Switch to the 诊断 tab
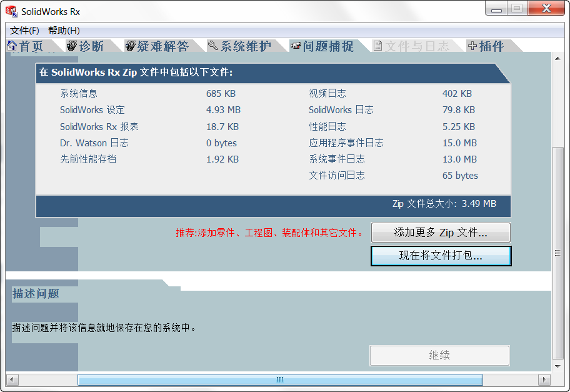This screenshot has height=392, width=570. (x=91, y=46)
